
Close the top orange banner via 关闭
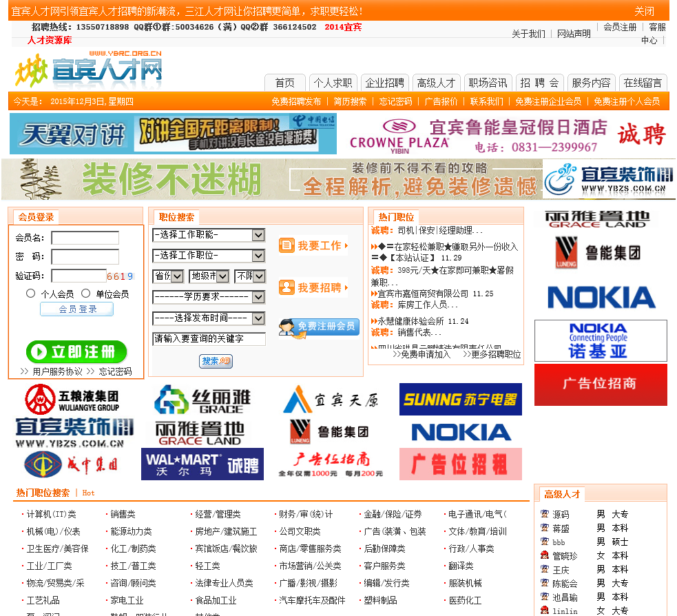644,11
